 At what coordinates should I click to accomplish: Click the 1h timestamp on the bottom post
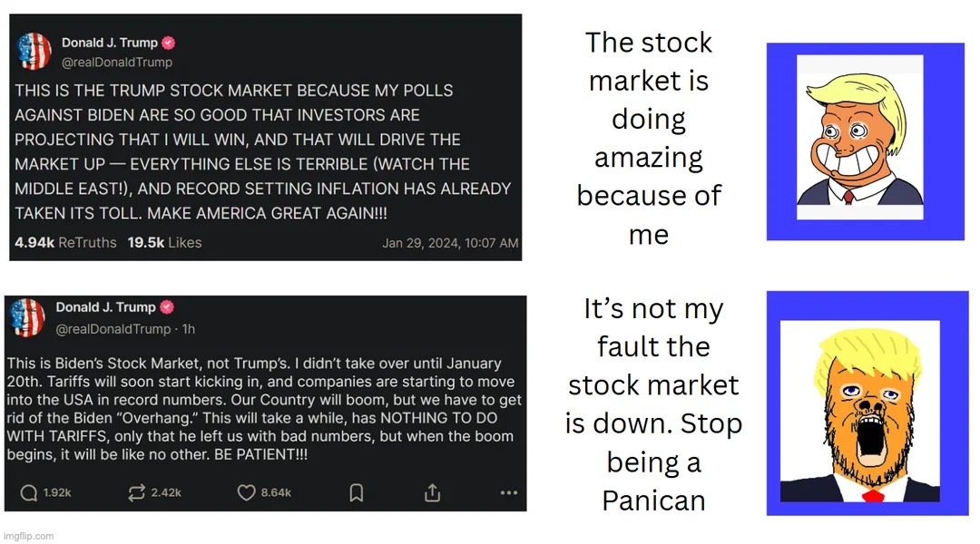(189, 328)
